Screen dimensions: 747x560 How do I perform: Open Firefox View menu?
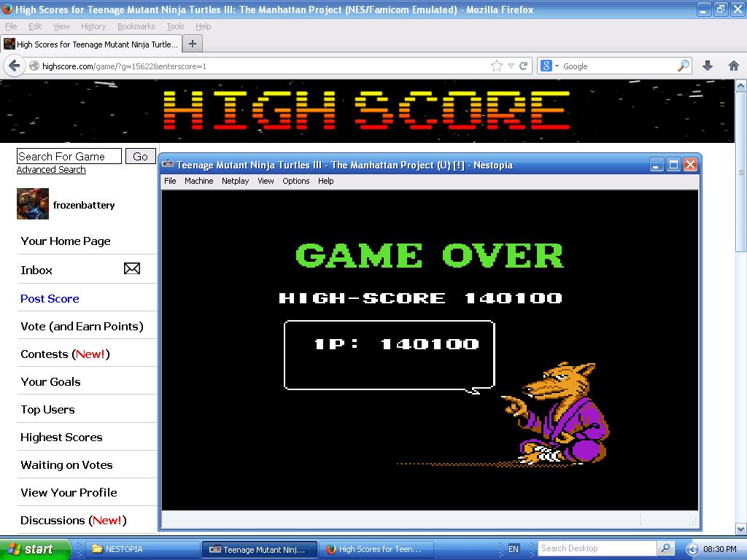pos(61,27)
